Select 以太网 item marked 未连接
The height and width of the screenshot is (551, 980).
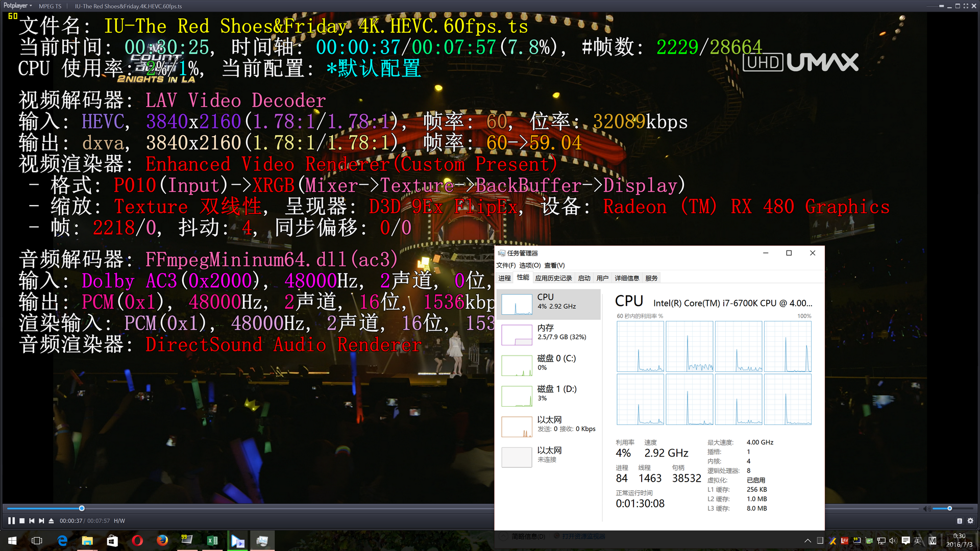549,457
